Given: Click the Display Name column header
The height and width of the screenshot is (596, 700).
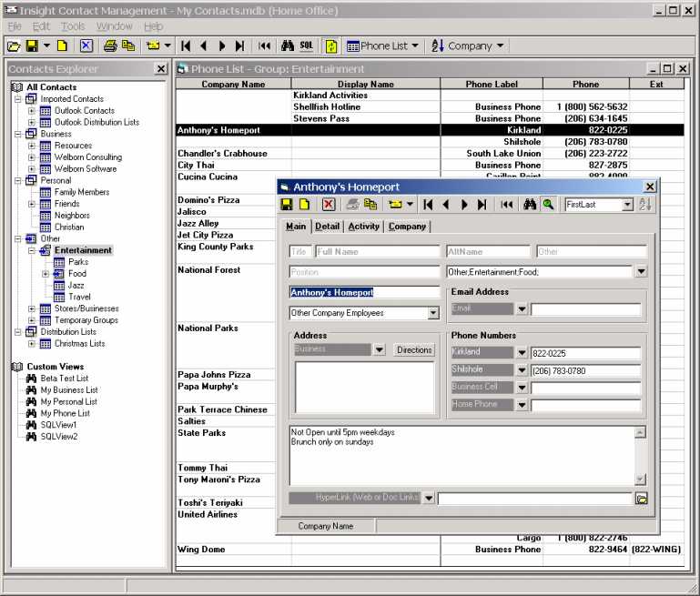Looking at the screenshot, I should pyautogui.click(x=366, y=84).
